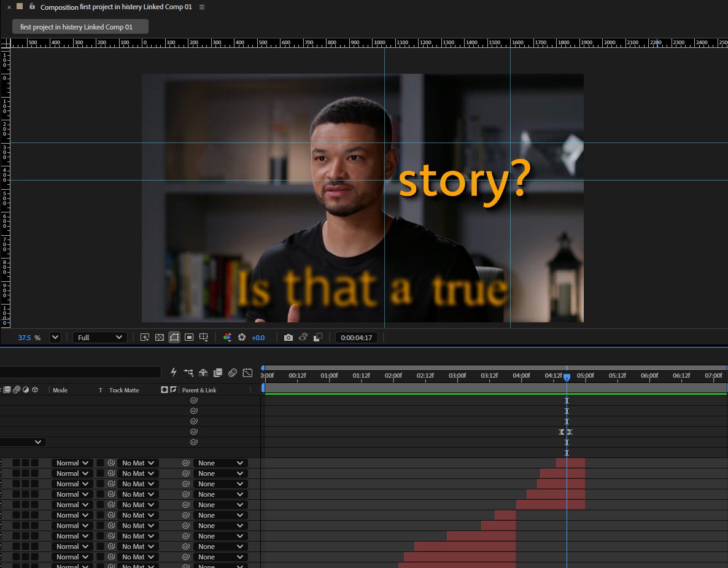Click the matte alpha/luma header icon after Track Matte

coord(165,390)
